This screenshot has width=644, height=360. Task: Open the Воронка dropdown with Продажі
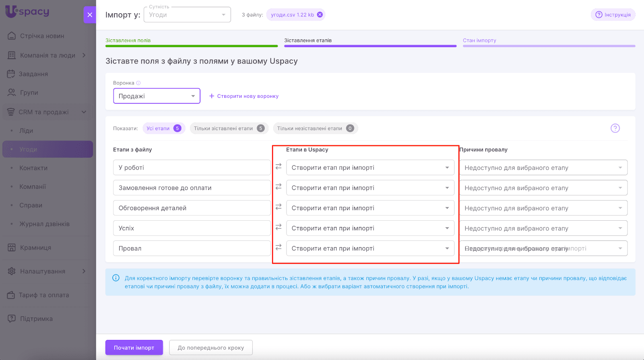[x=157, y=96]
